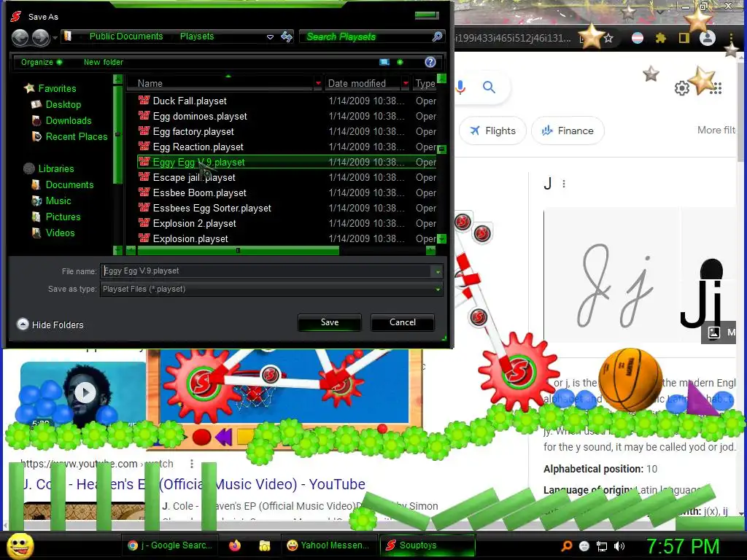Open the Windows Start smiley button

[x=20, y=545]
